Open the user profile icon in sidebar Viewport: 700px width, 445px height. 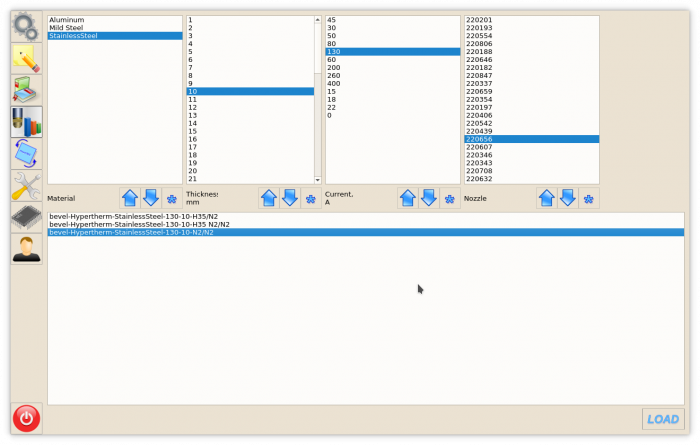coord(26,249)
